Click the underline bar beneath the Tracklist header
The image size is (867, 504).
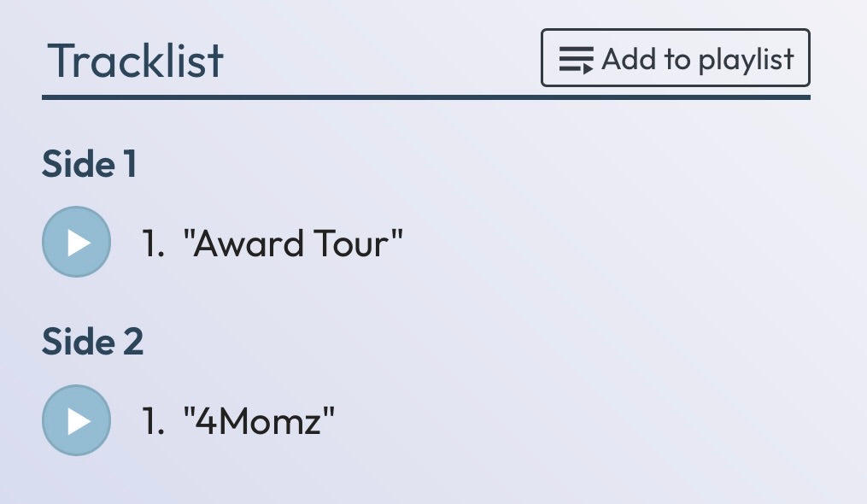(x=426, y=98)
